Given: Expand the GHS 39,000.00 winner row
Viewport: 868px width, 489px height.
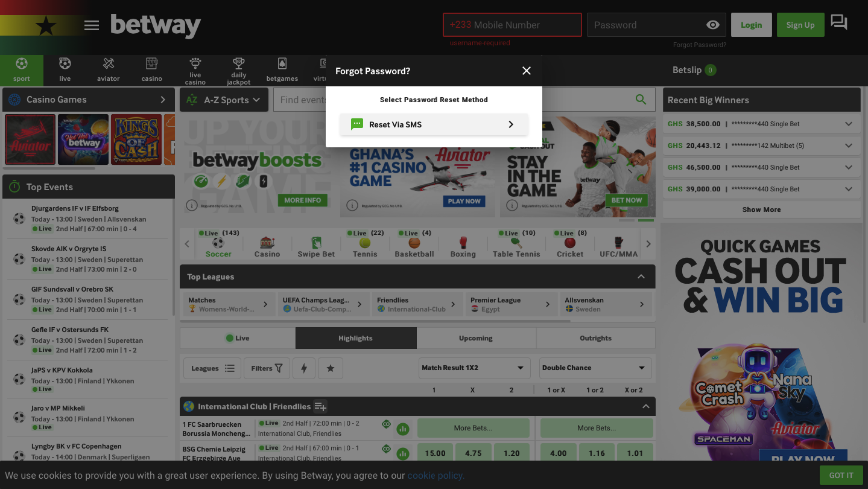Looking at the screenshot, I should click(x=761, y=189).
